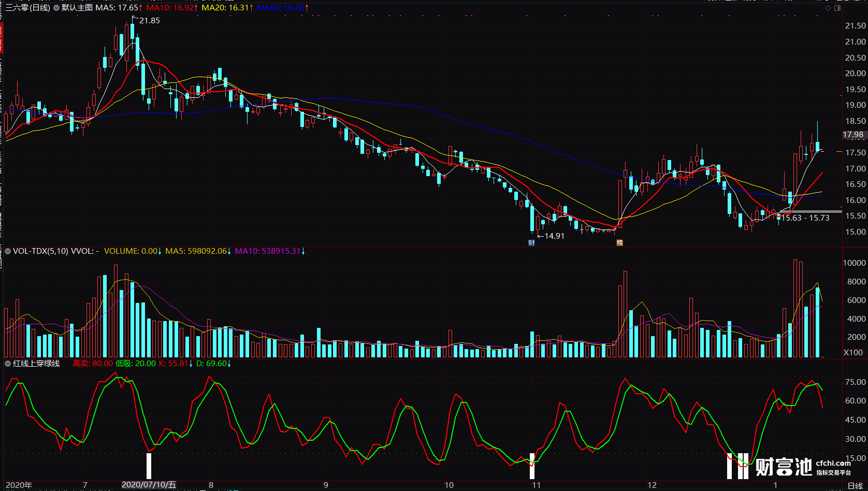The height and width of the screenshot is (491, 868).
Task: Click the 19.00 price axis label
Action: (x=856, y=105)
